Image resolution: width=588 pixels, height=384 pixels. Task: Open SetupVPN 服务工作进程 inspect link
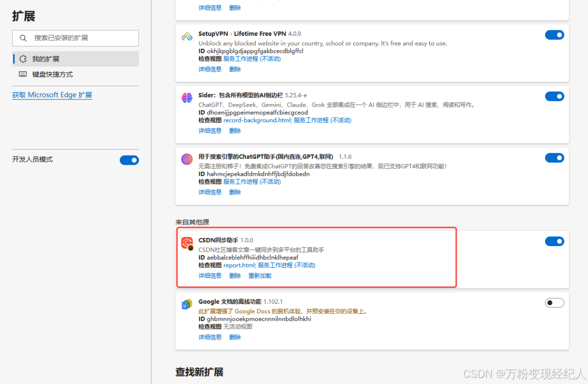(x=252, y=59)
